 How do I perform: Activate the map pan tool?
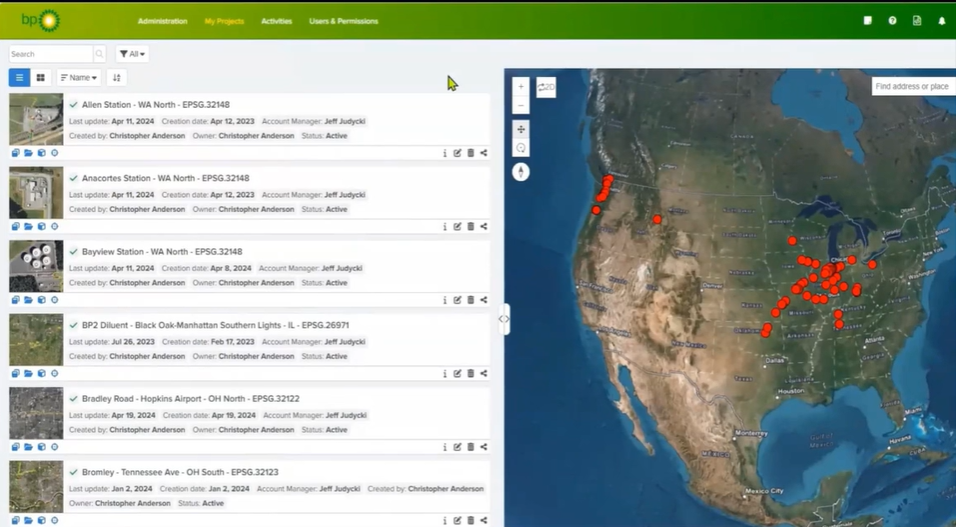521,129
